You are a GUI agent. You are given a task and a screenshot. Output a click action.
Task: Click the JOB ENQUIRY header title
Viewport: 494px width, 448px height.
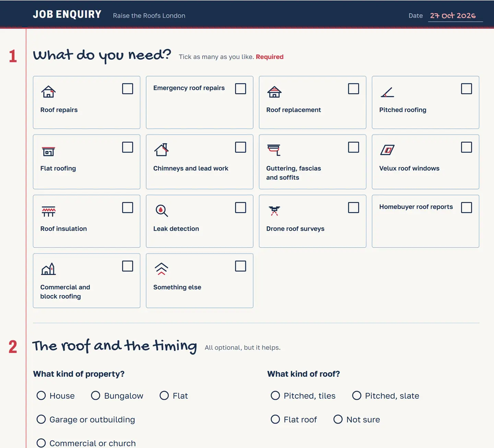pyautogui.click(x=67, y=14)
